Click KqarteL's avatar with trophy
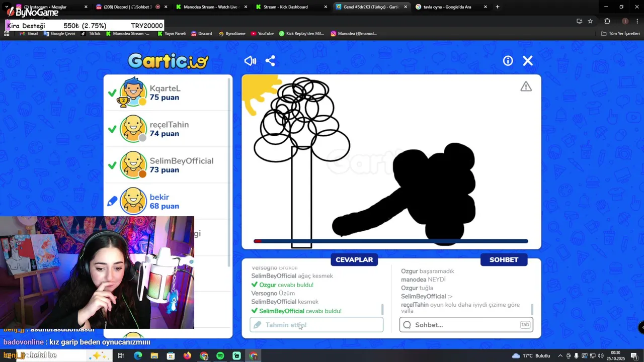This screenshot has width=644, height=362. 133,92
